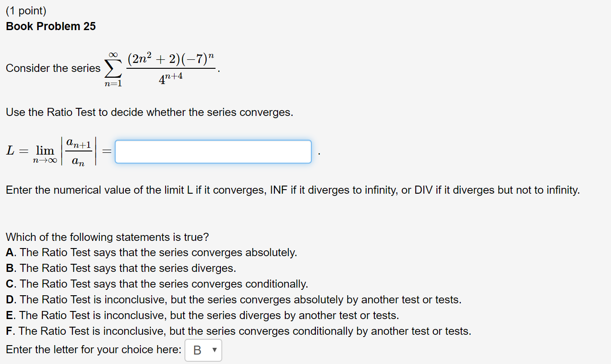
Task: Click the INF entry instructions text
Action: [x=292, y=190]
